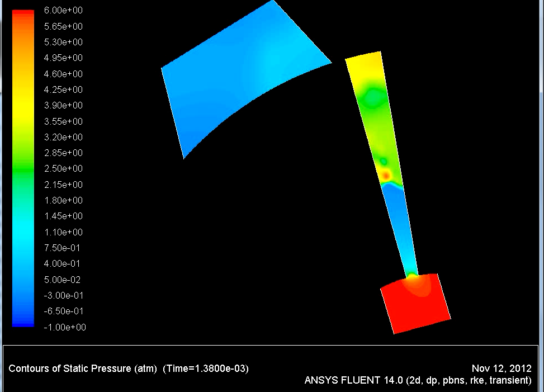Click the 2.50e+00 legend value
This screenshot has width=544, height=392.
[63, 169]
